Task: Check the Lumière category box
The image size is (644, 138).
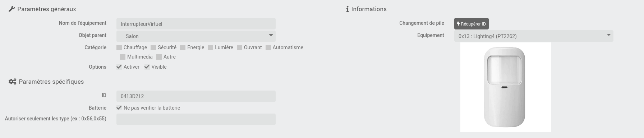Action: (211, 47)
